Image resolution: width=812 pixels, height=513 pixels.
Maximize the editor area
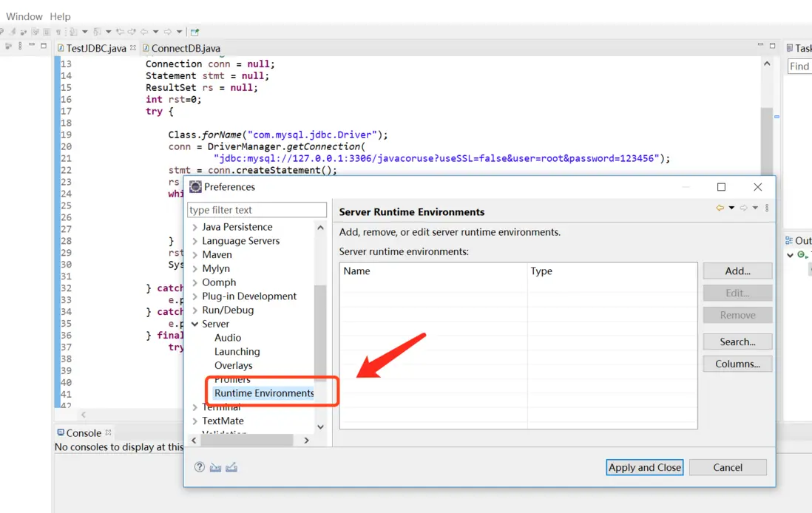click(772, 46)
